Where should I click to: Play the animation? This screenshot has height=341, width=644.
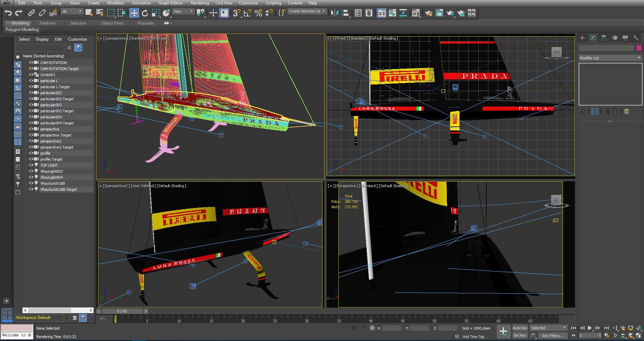click(x=590, y=328)
